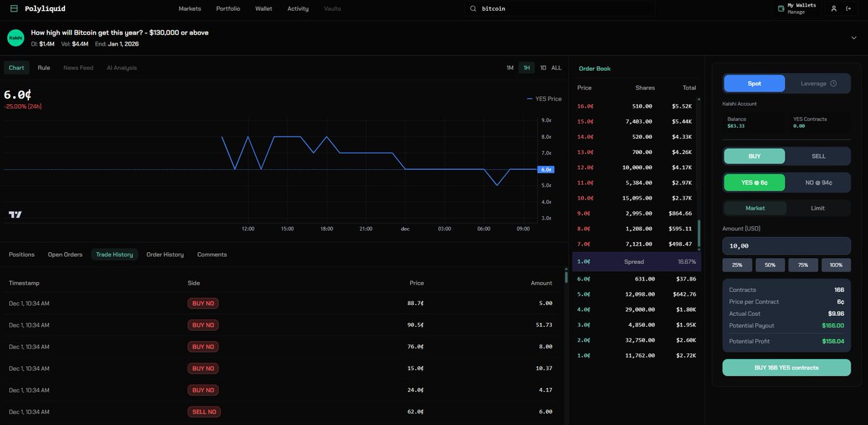The image size is (868, 425).
Task: Click the green Kalshi market logo
Action: 16,38
